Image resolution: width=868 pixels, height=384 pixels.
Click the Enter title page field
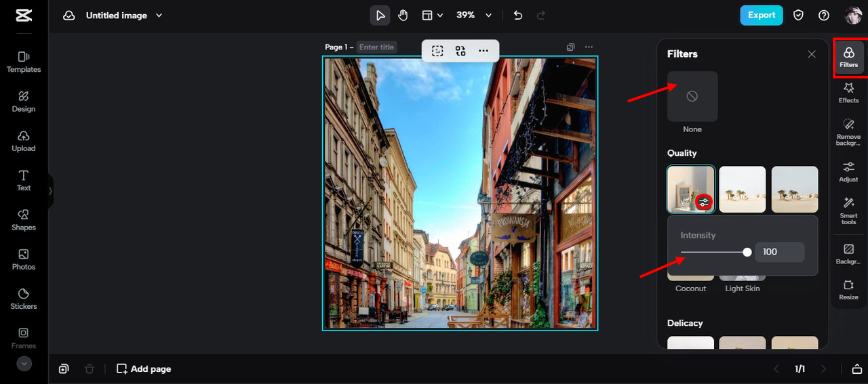click(x=376, y=47)
